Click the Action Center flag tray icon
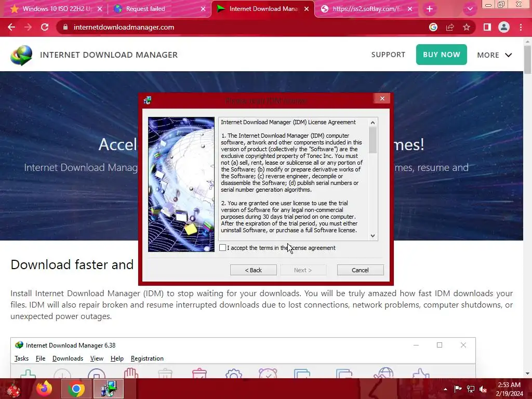Image resolution: width=532 pixels, height=399 pixels. [458, 389]
